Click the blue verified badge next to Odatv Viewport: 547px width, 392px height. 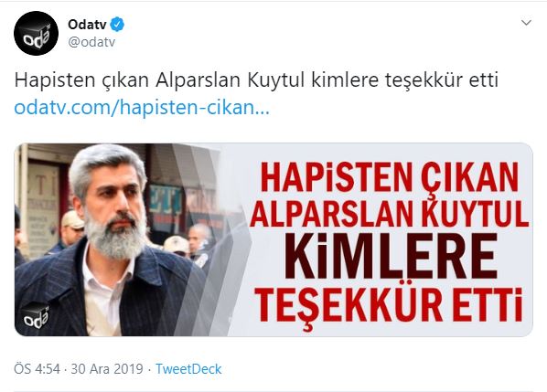[117, 25]
